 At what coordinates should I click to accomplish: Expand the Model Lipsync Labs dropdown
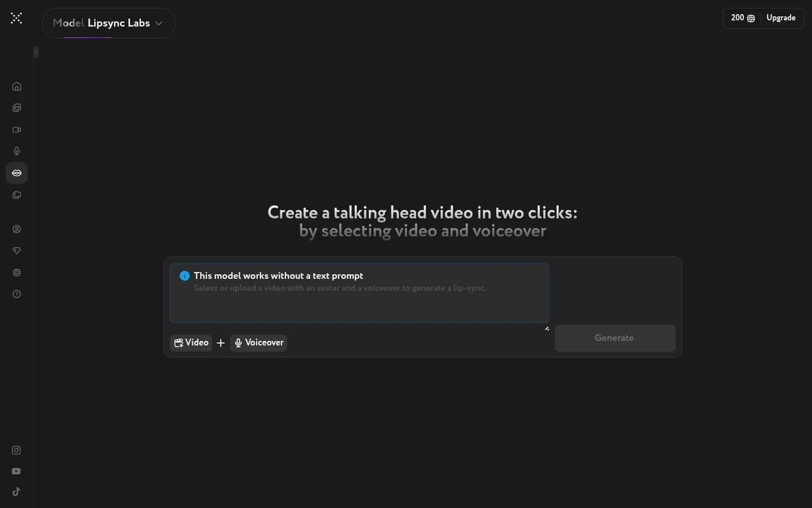(108, 23)
